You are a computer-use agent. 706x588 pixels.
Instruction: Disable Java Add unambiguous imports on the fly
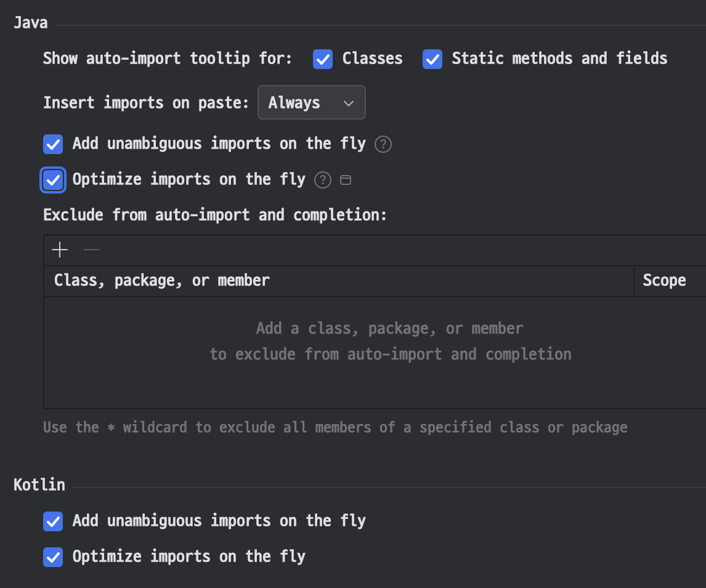(x=53, y=145)
